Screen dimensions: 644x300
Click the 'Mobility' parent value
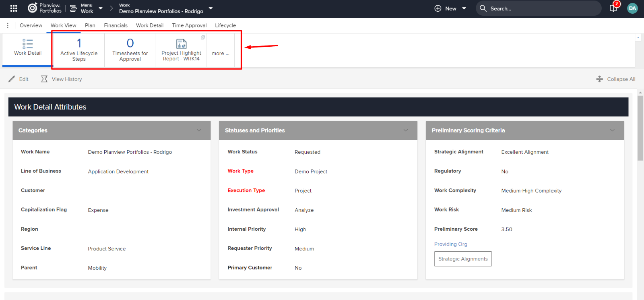coord(97,268)
